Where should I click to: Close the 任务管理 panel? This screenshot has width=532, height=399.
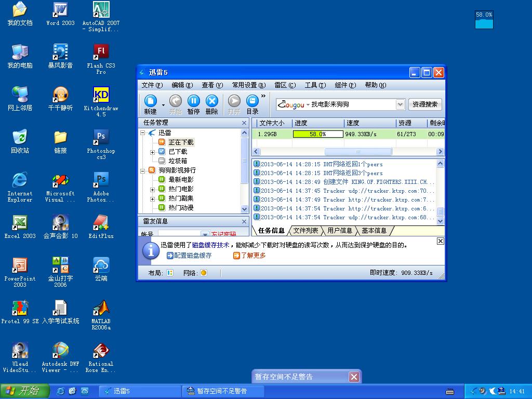pos(244,123)
